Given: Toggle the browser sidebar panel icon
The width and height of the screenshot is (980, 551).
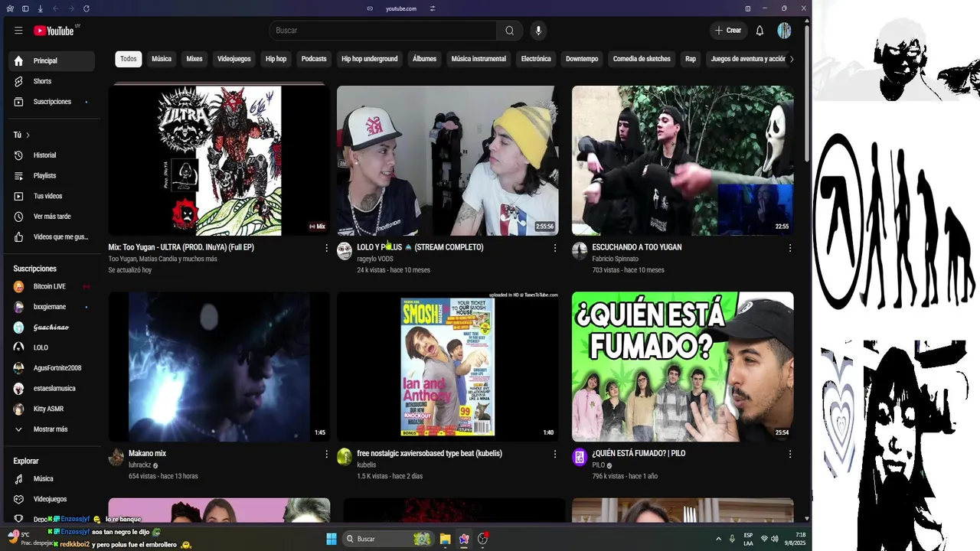Looking at the screenshot, I should pos(25,8).
